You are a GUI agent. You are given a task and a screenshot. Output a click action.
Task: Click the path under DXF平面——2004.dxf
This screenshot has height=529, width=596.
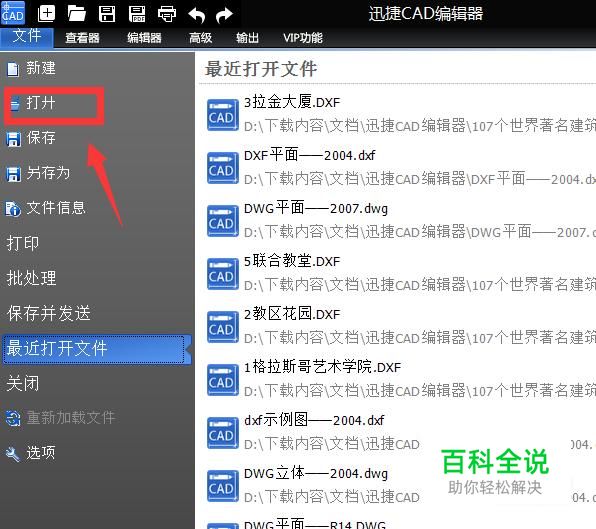coord(420,179)
